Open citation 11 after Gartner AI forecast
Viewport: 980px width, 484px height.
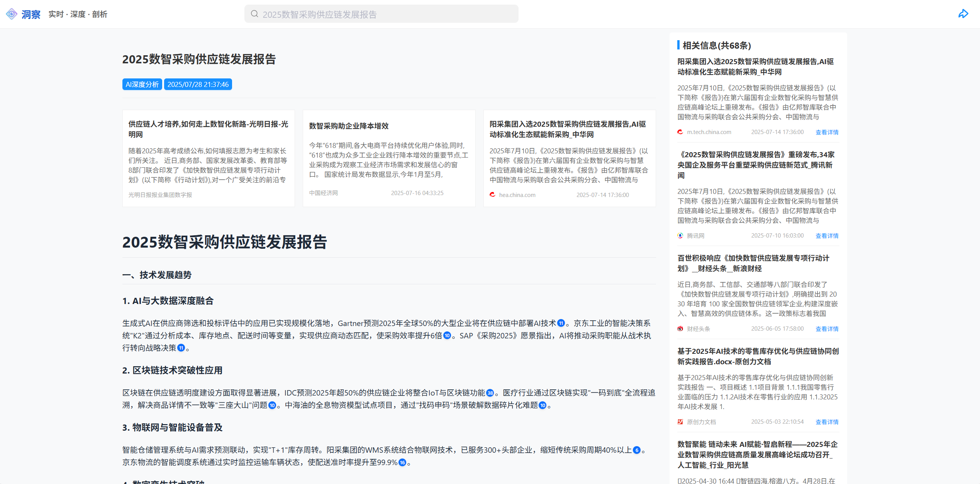(561, 323)
